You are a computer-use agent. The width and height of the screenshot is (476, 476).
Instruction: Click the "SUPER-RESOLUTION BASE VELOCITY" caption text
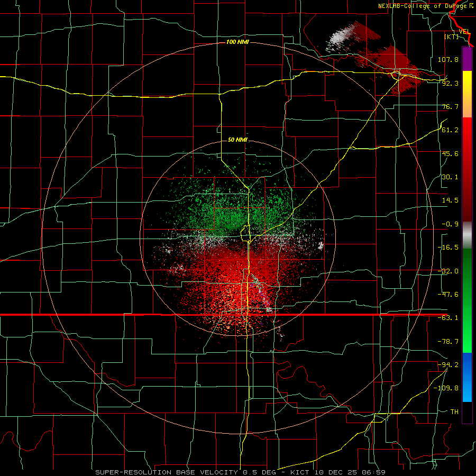pos(167,472)
